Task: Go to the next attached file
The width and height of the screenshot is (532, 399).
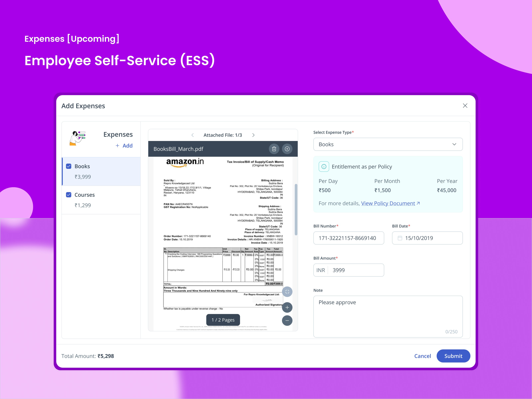Action: tap(253, 135)
